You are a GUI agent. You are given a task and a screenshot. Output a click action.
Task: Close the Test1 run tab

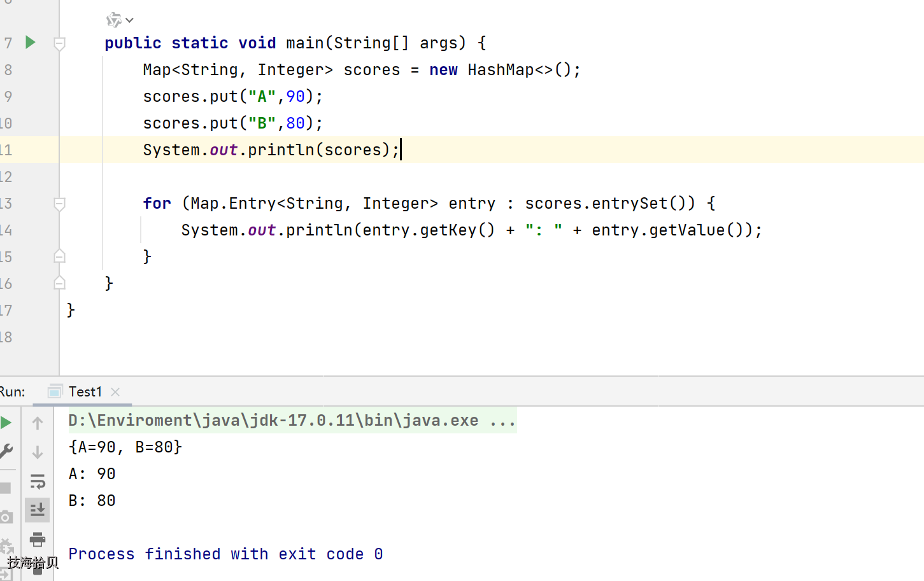(115, 392)
